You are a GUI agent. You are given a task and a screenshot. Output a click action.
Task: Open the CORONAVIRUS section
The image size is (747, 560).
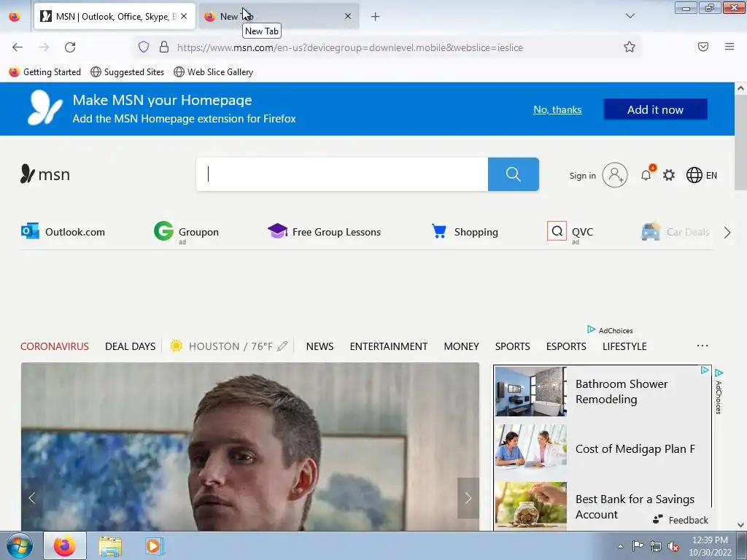pyautogui.click(x=54, y=346)
